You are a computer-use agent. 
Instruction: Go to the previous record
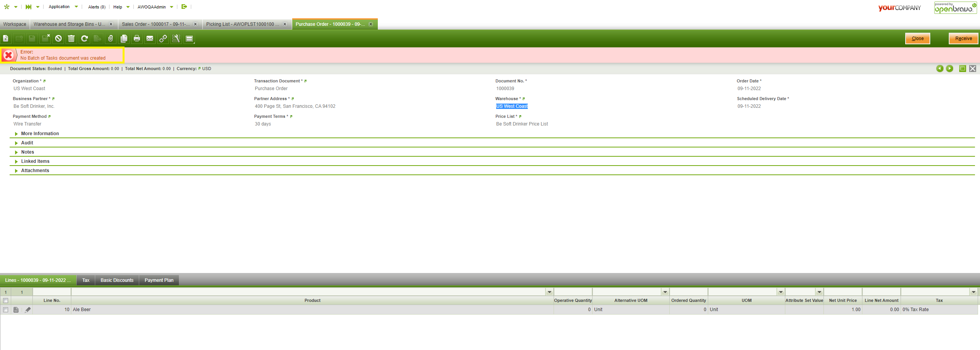tap(940, 69)
